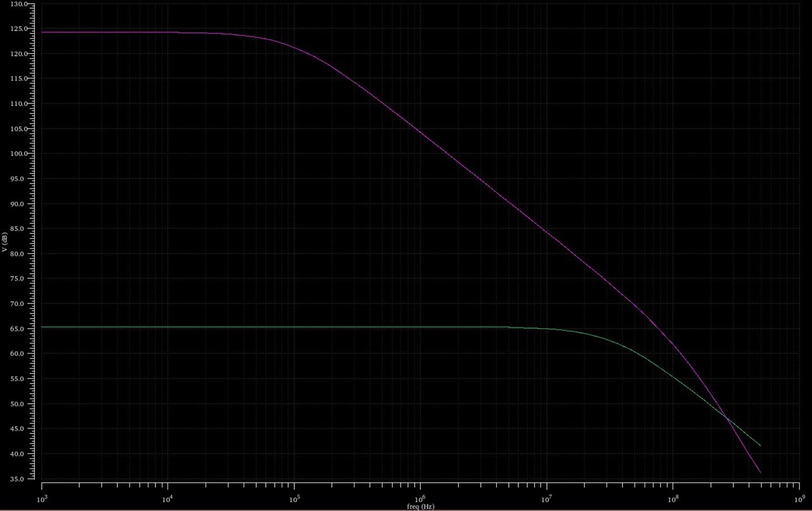
Task: Click the 10^5 x-axis tick label
Action: coord(294,499)
